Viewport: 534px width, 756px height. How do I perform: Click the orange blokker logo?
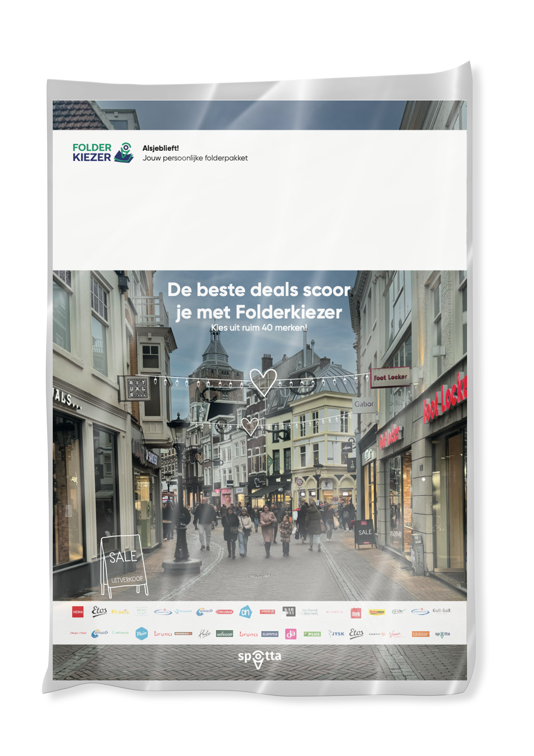[x=421, y=634]
